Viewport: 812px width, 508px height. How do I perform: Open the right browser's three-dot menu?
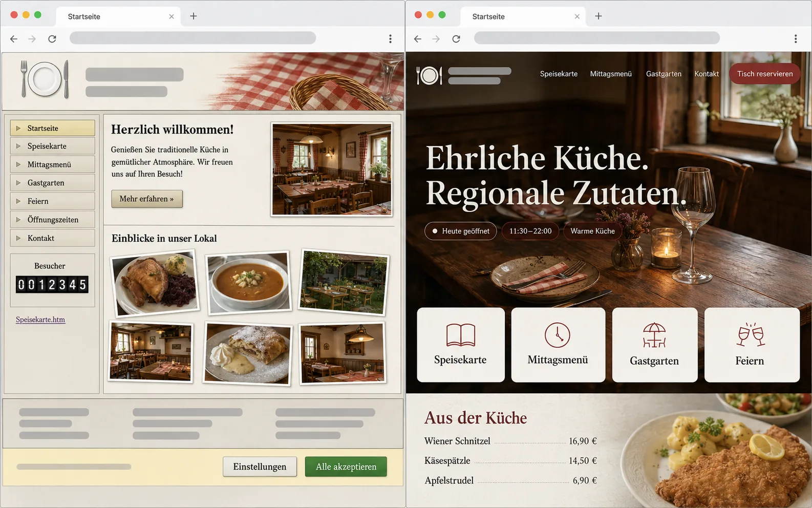pos(795,39)
